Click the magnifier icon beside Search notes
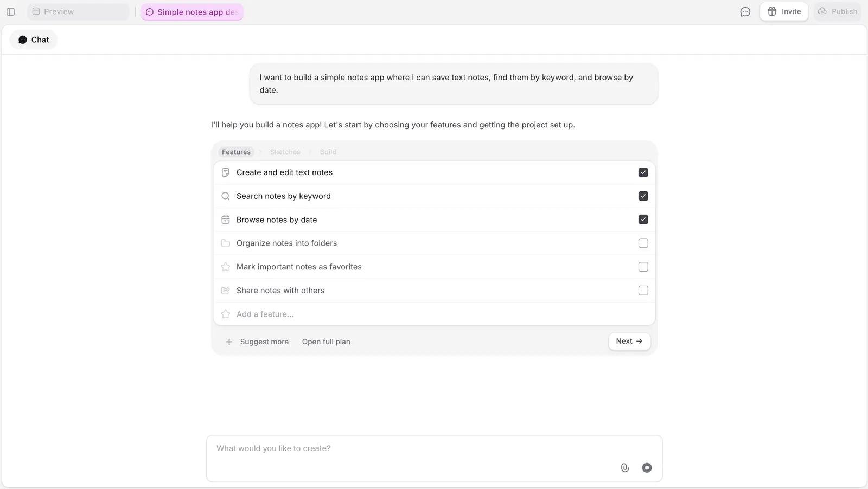The width and height of the screenshot is (868, 489). point(226,196)
